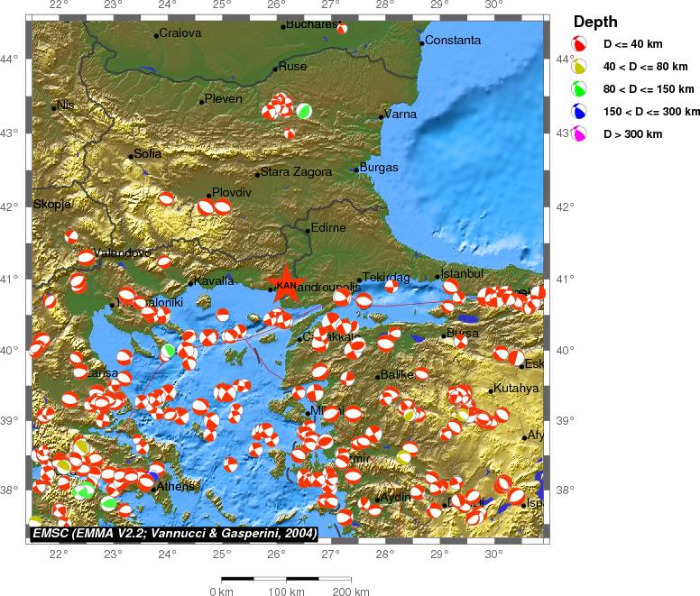Click the beachball just right of Tekirdag

pyautogui.click(x=391, y=287)
